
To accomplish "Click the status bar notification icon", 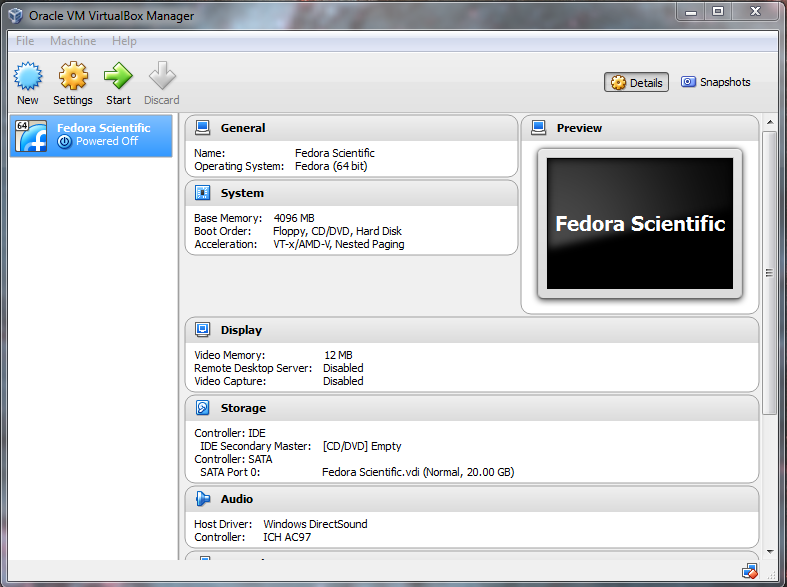I will (749, 571).
